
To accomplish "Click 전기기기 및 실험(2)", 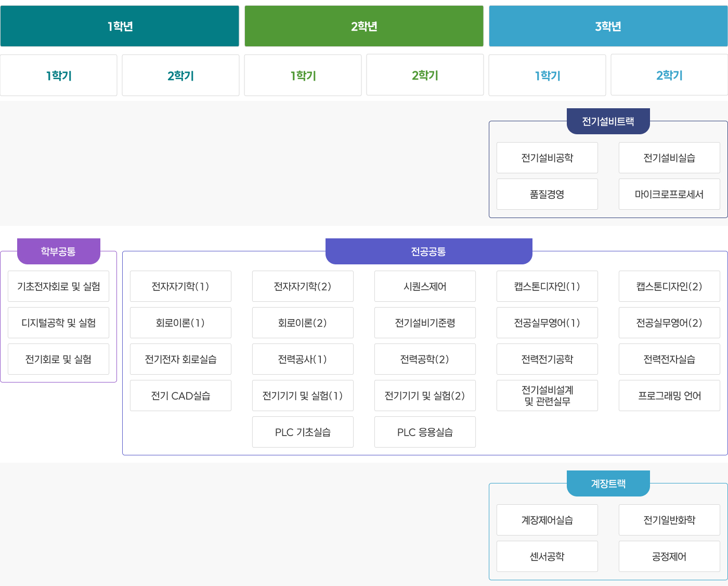I will 425,396.
